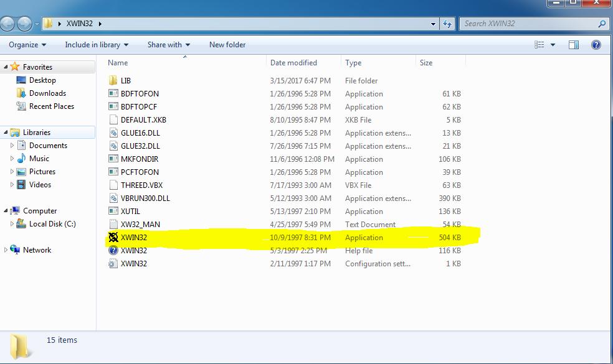The height and width of the screenshot is (364, 613).
Task: Click the 'File folder' type cell
Action: pos(361,80)
